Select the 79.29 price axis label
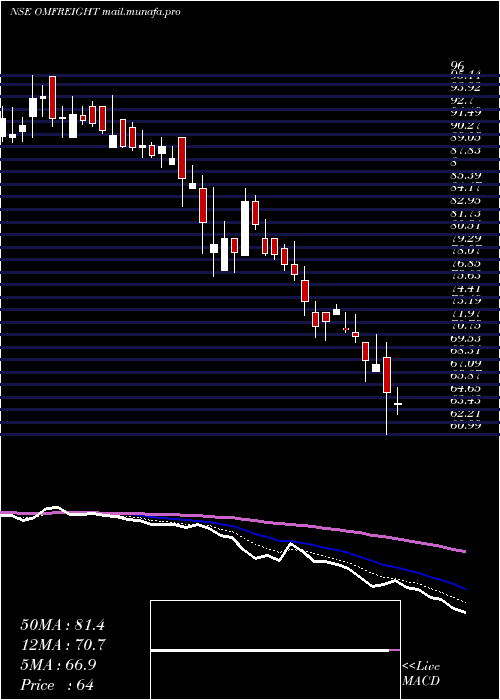Image resolution: width=500 pixels, height=700 pixels. coord(466,238)
